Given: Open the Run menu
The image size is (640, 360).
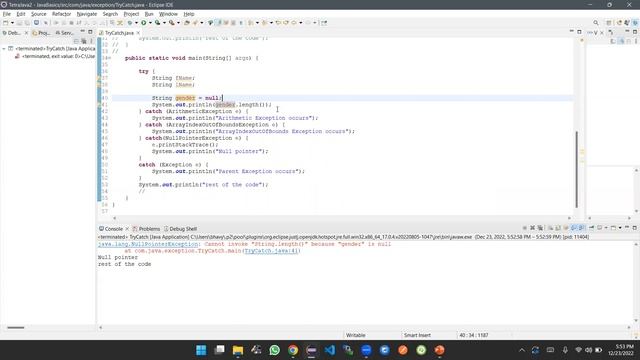Looking at the screenshot, I should pyautogui.click(x=149, y=14).
